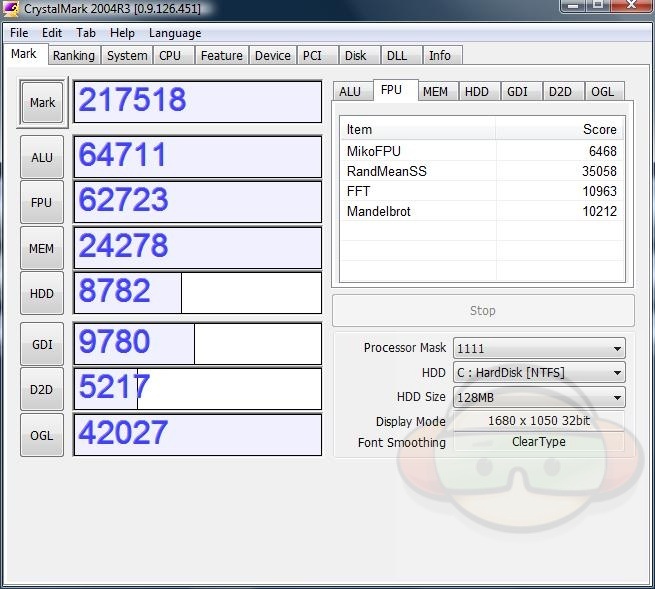The width and height of the screenshot is (655, 589).
Task: Run all benchmarks with Mark button
Action: tap(42, 102)
